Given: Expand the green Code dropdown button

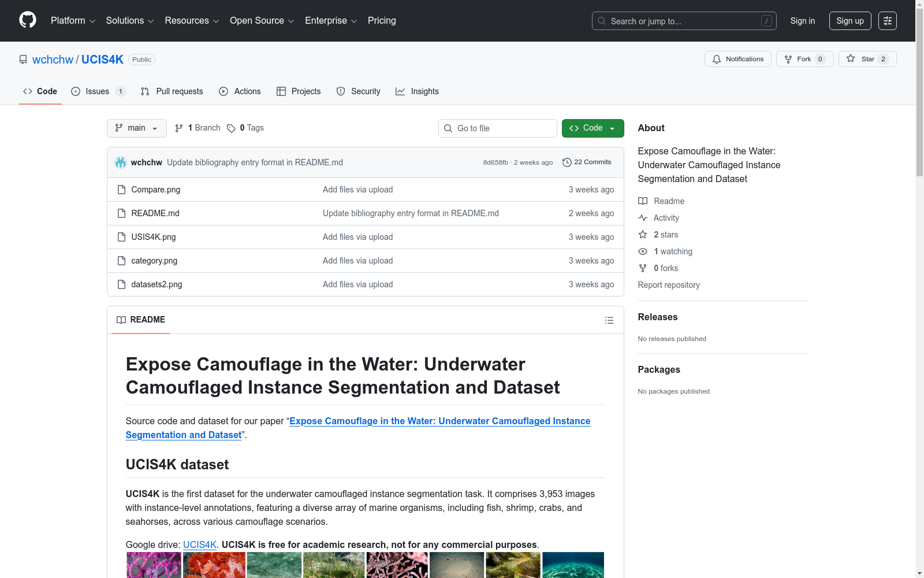Looking at the screenshot, I should (x=593, y=128).
